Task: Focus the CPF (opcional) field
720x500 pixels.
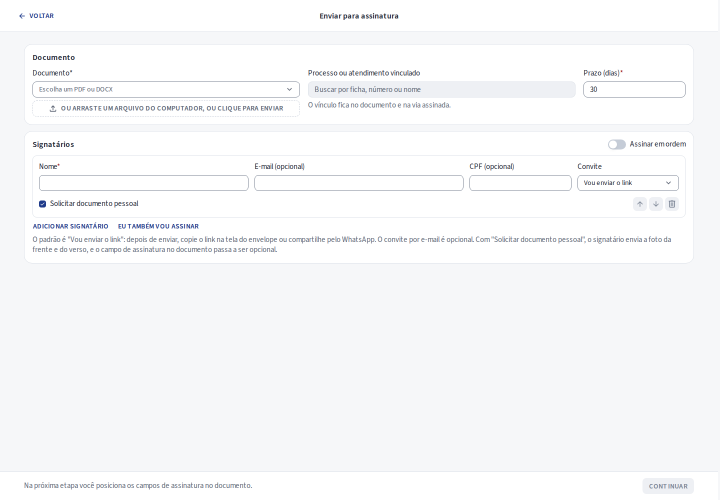Action: click(520, 183)
